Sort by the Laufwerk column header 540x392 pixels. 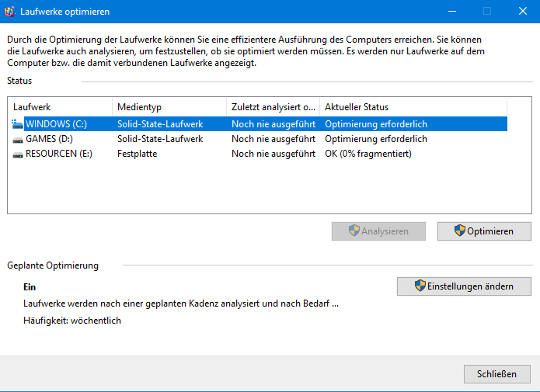(x=61, y=107)
